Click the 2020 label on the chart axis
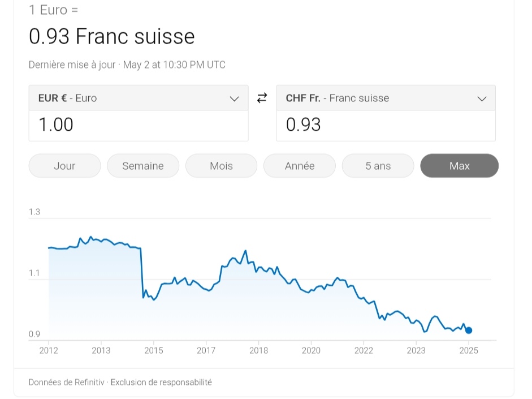Screen dimensions: 532x399 pos(311,350)
